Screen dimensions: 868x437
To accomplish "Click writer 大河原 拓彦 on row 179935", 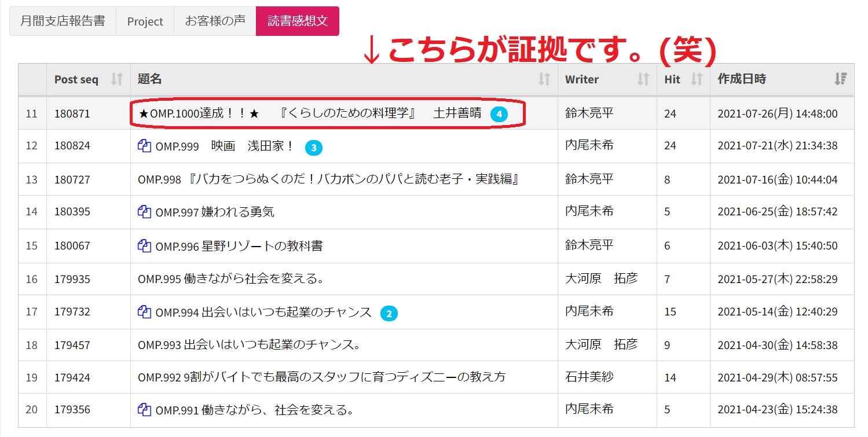I will pos(601,278).
